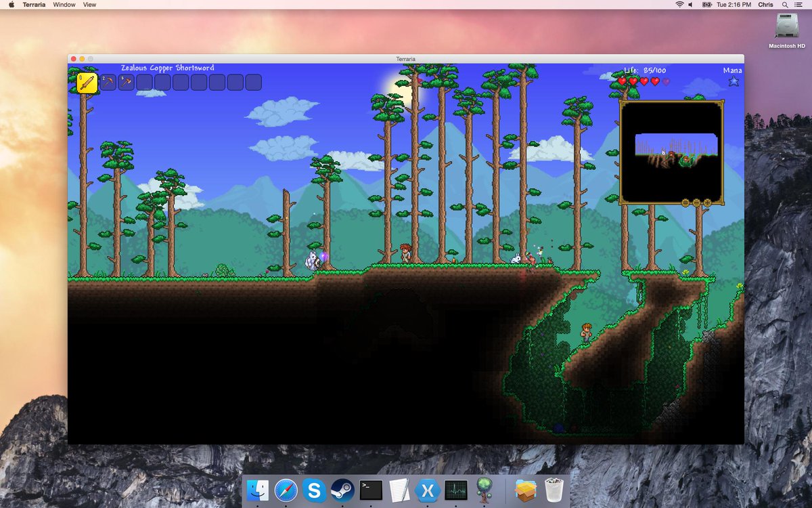Open Terminal from the Dock
The height and width of the screenshot is (508, 812).
[x=371, y=490]
